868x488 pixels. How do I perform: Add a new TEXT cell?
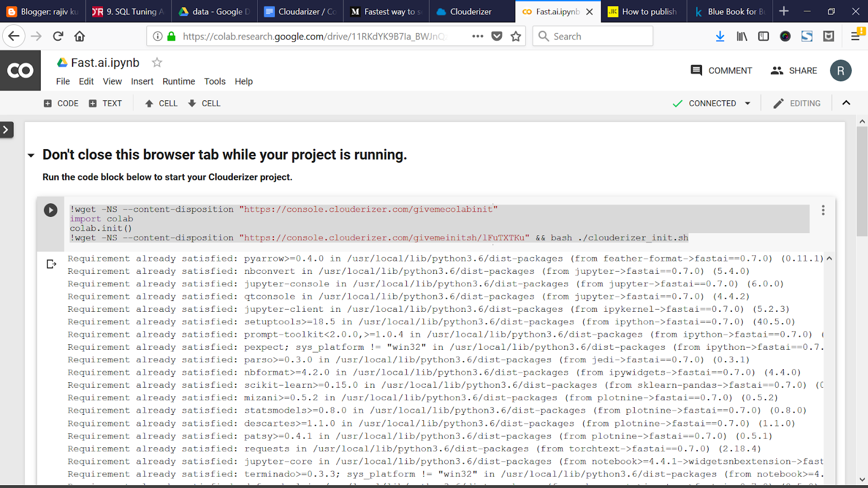click(x=105, y=103)
